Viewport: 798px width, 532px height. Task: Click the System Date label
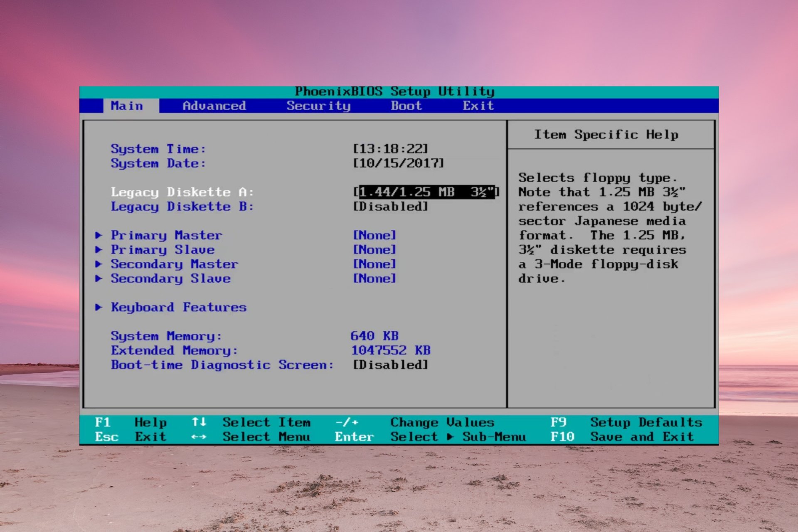(x=158, y=163)
